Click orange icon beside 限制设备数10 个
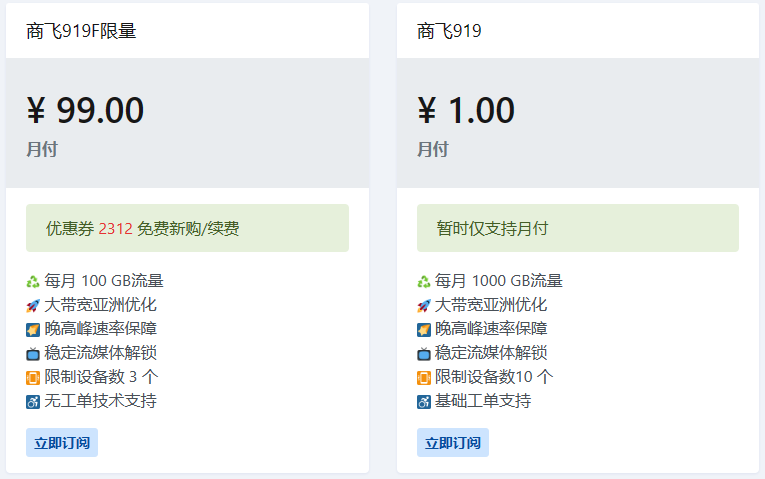This screenshot has height=479, width=765. point(424,378)
